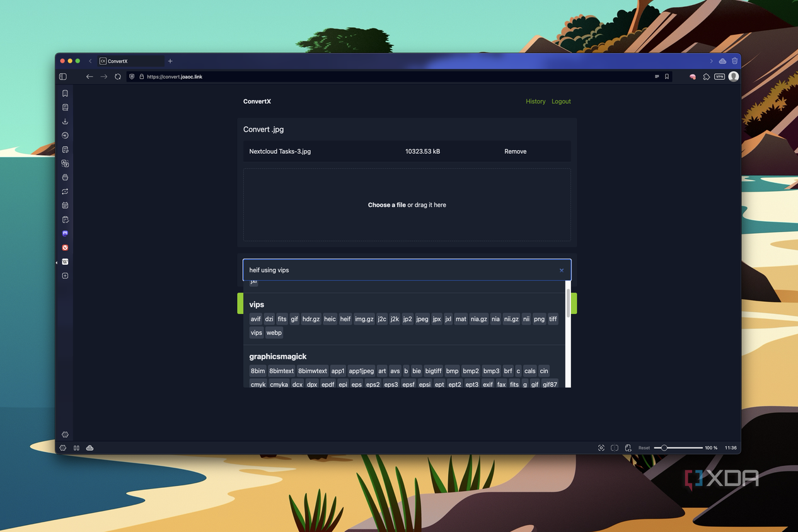The image size is (798, 532).
Task: Bookmark this page from address bar
Action: tap(667, 76)
